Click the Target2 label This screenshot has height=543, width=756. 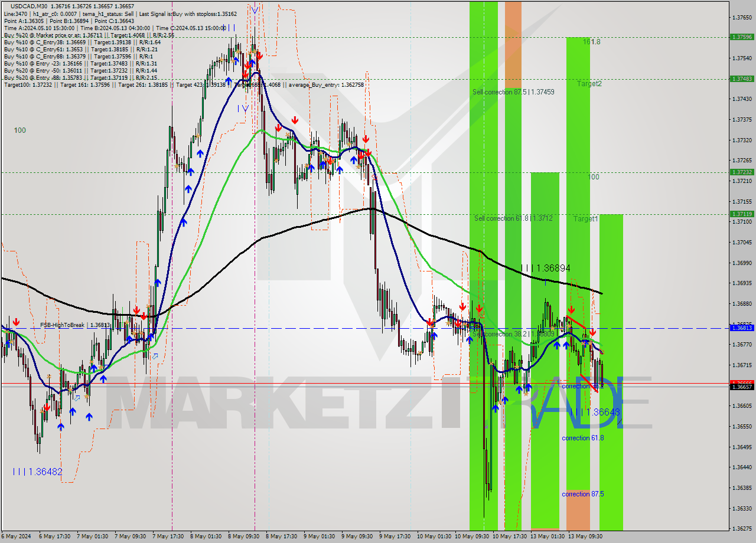(x=589, y=84)
